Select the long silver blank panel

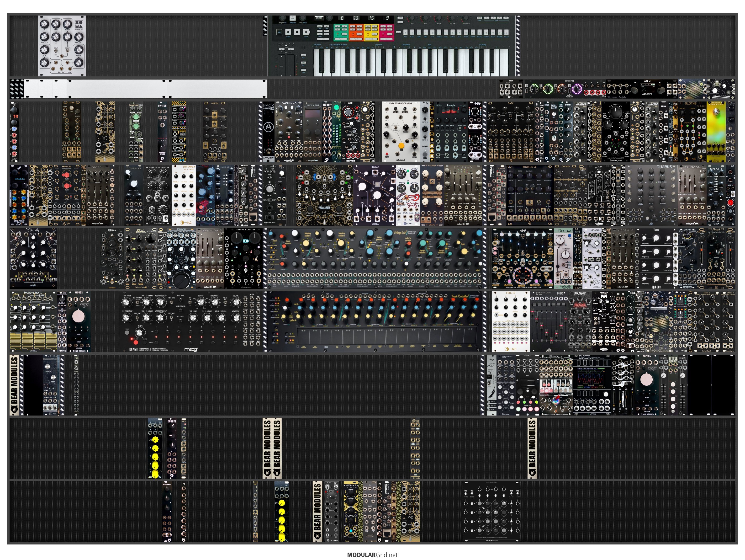(x=146, y=89)
